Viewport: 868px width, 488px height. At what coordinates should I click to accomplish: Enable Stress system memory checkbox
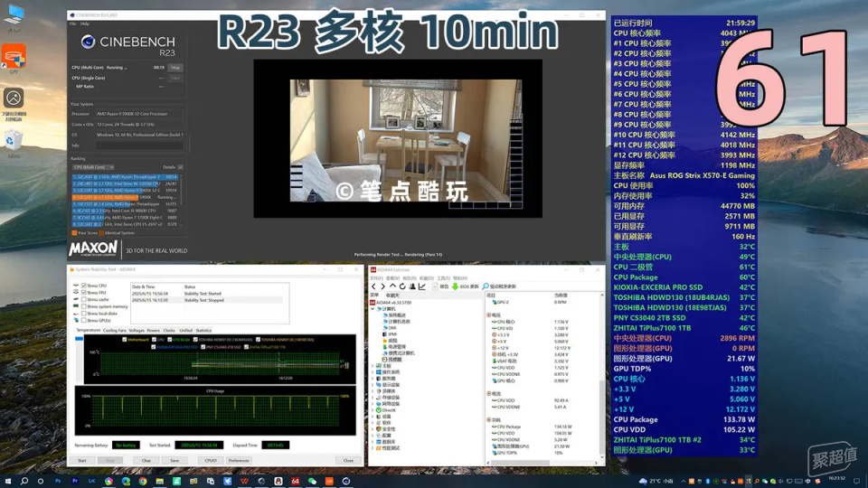pyautogui.click(x=83, y=306)
